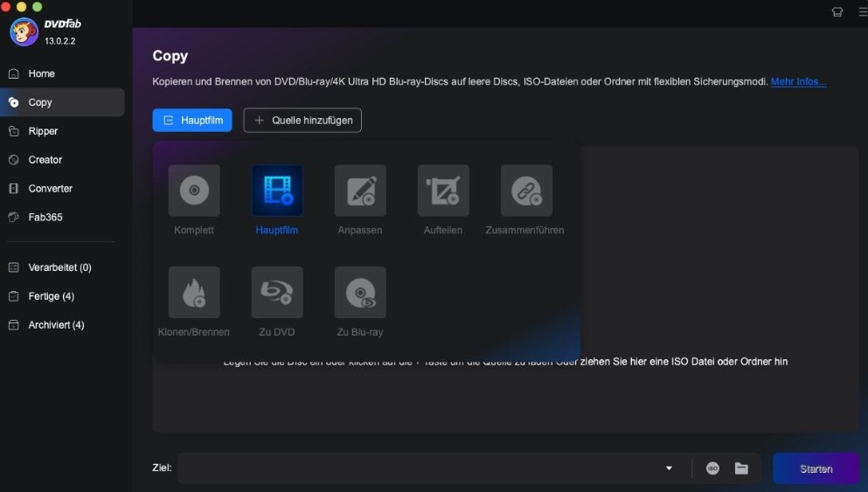Click the ISO output icon near Ziel

coord(712,468)
